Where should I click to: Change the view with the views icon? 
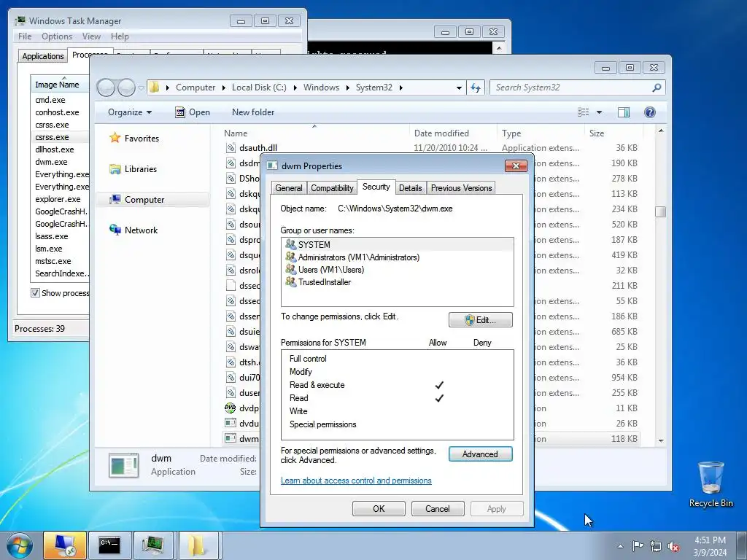[583, 112]
